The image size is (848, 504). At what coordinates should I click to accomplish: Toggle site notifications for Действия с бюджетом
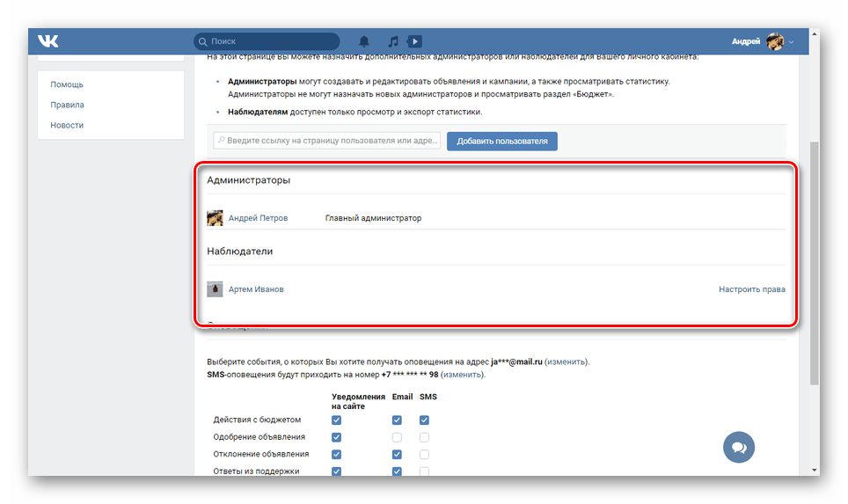pos(336,420)
